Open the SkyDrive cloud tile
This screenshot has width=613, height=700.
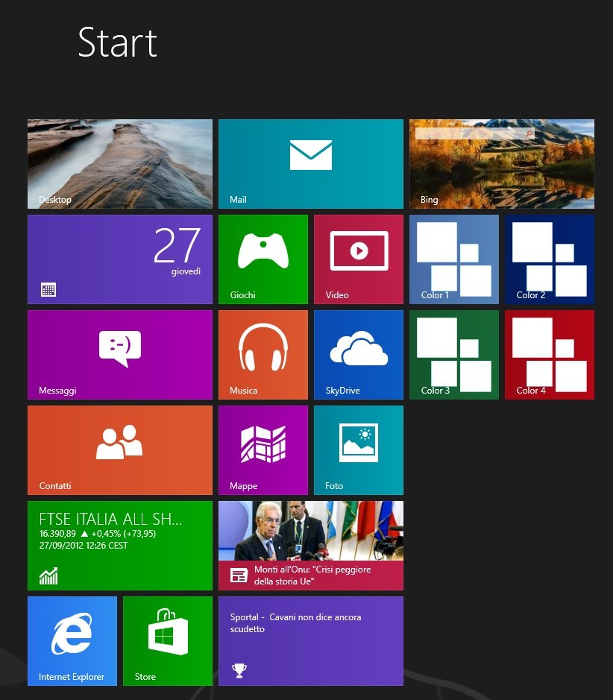pos(358,354)
